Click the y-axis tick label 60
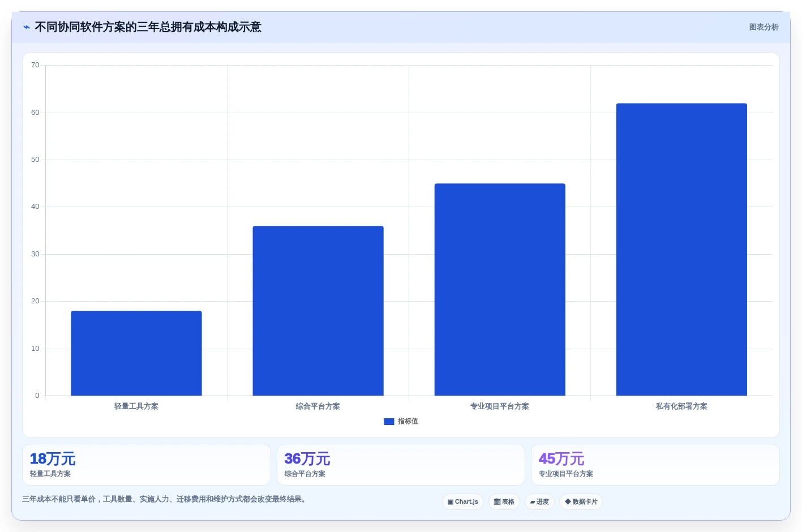 [35, 113]
